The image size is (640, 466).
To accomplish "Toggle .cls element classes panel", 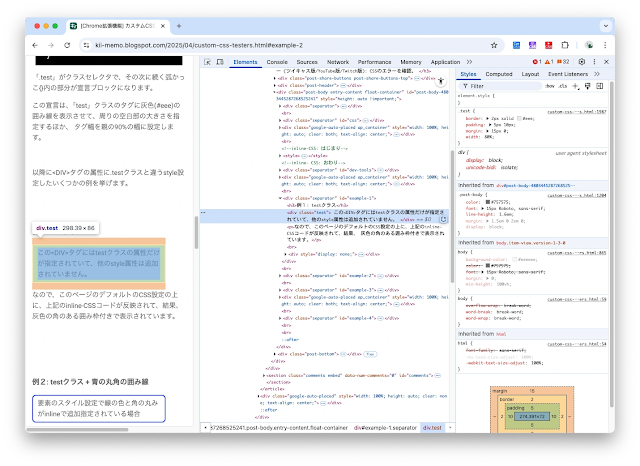I will pyautogui.click(x=563, y=86).
